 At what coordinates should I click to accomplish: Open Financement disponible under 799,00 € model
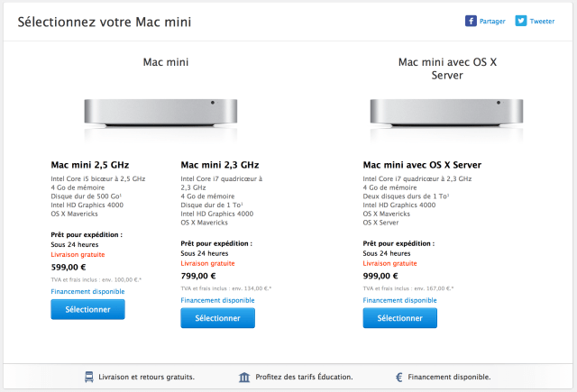[x=217, y=300]
